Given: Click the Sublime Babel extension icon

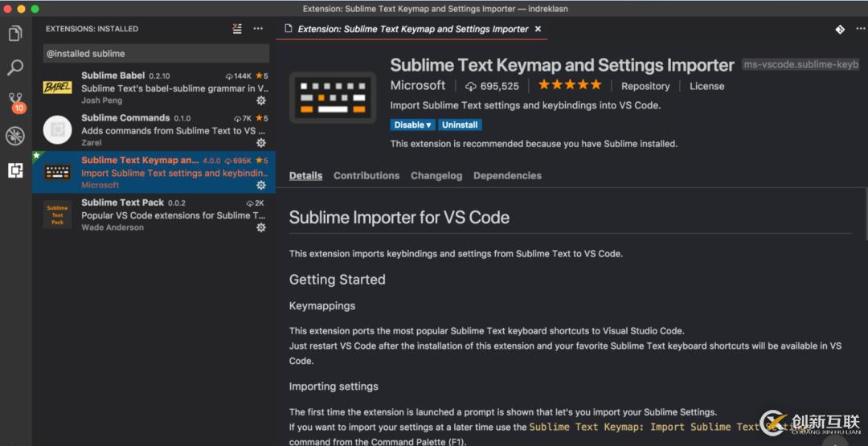Looking at the screenshot, I should pyautogui.click(x=58, y=88).
